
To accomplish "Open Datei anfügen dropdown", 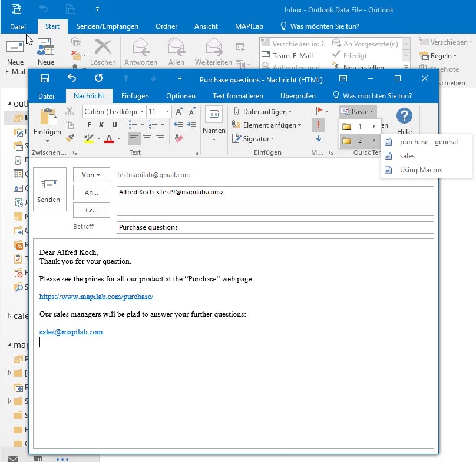I will coord(262,112).
